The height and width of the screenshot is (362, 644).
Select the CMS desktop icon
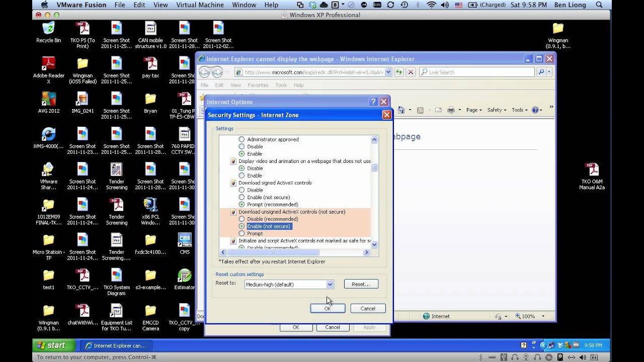point(184,243)
